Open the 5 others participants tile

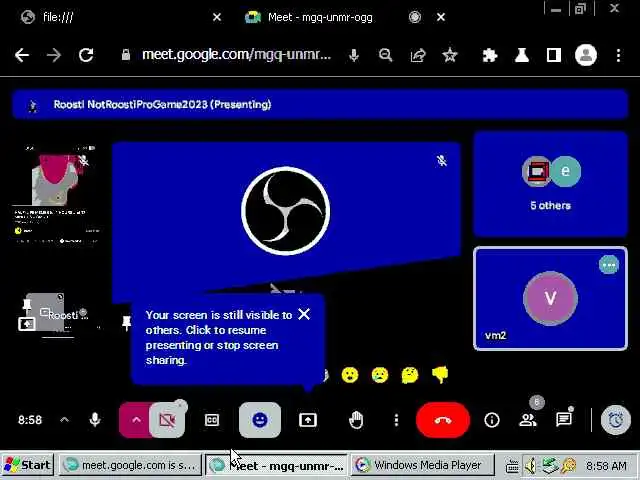tap(551, 184)
